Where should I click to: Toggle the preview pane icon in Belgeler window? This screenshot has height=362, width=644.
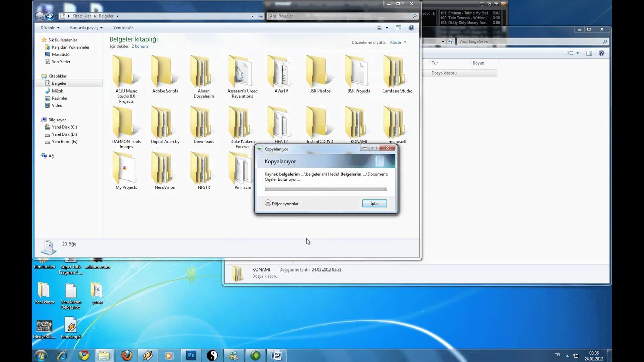398,28
